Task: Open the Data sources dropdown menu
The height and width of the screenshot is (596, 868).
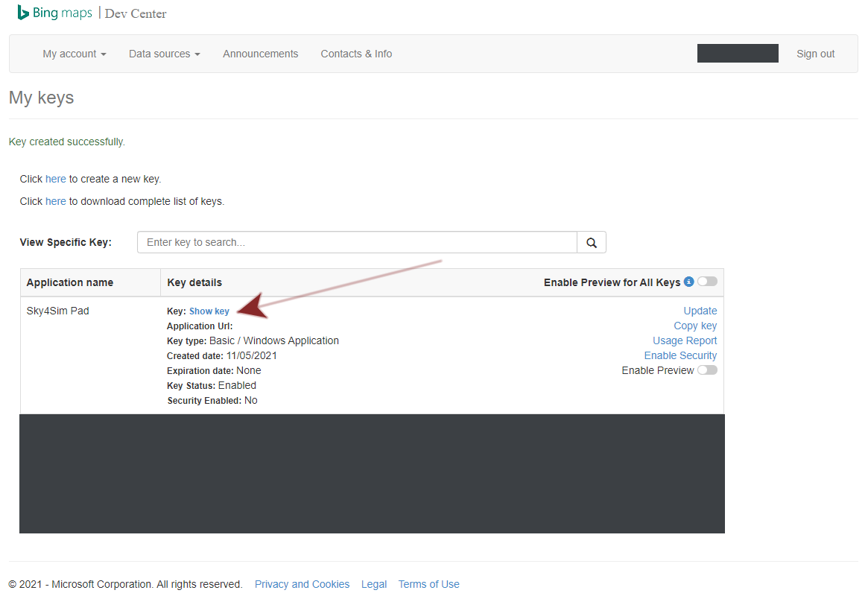Action: click(165, 54)
